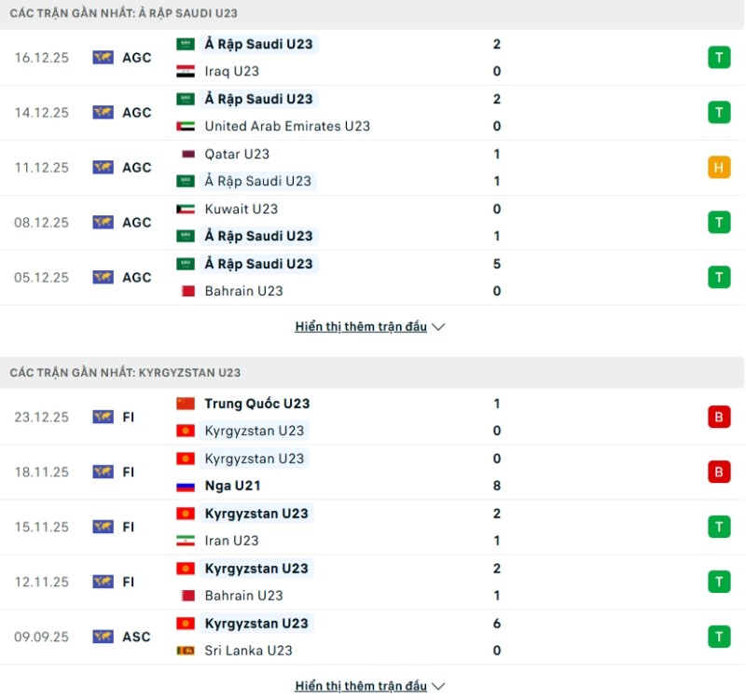Click the green T badge for the Iraq match
The image size is (746, 700).
coord(719,57)
